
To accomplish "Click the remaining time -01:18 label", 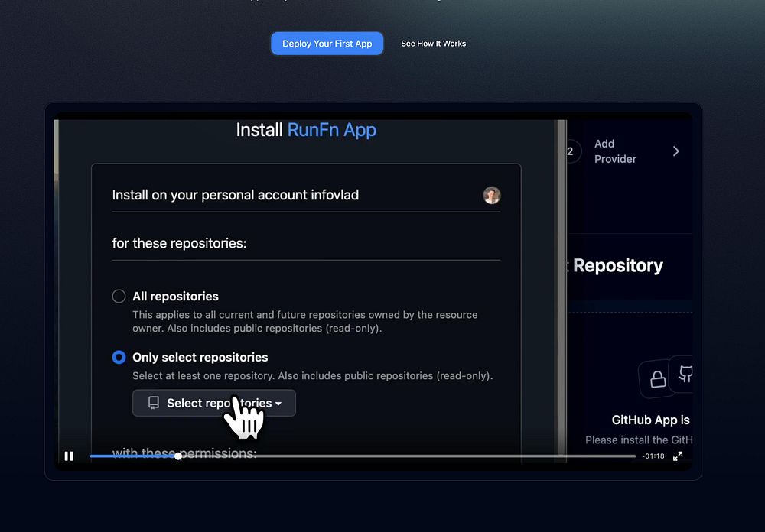I will click(653, 456).
